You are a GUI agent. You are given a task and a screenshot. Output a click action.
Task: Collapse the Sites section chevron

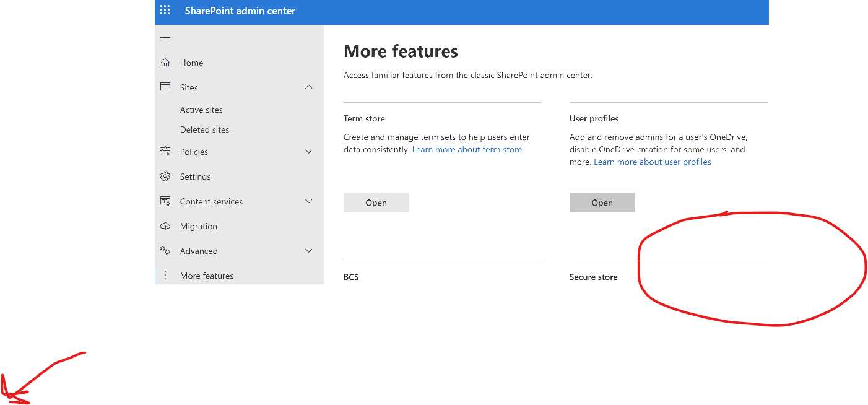[x=309, y=87]
